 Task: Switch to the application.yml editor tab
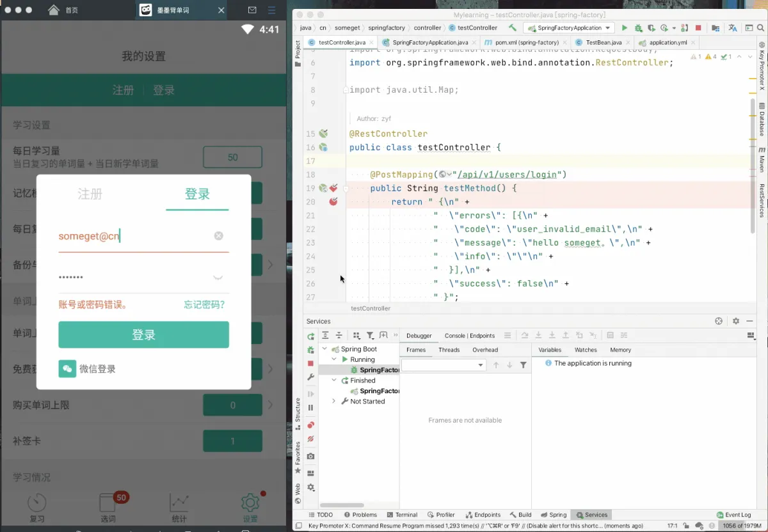tap(668, 43)
